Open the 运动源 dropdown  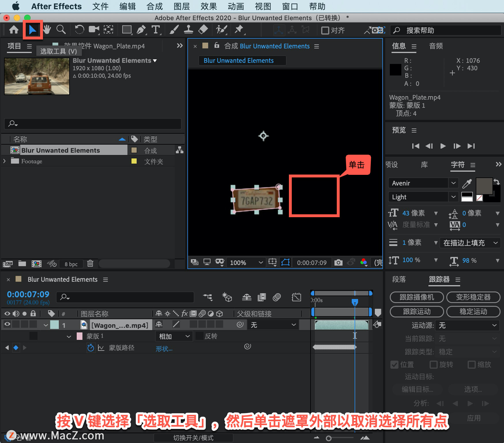pos(467,325)
